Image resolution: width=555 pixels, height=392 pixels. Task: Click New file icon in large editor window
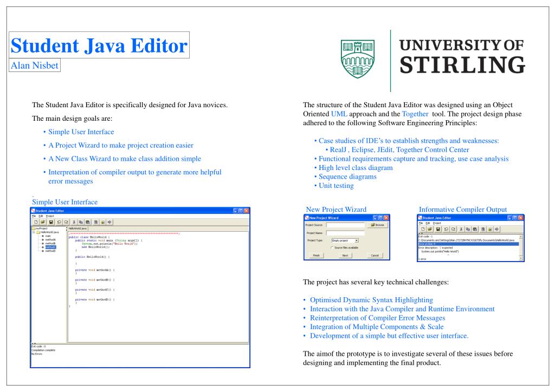coord(36,222)
